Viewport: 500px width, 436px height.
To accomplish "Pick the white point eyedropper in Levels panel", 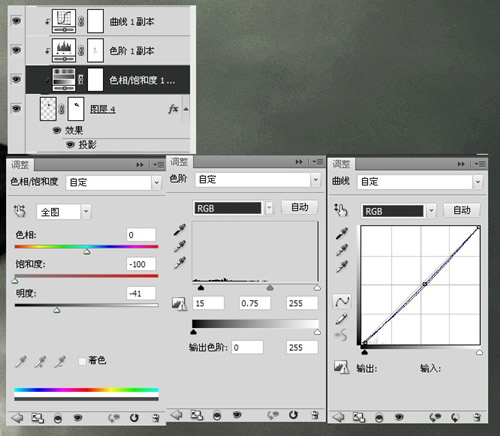I will click(x=180, y=263).
